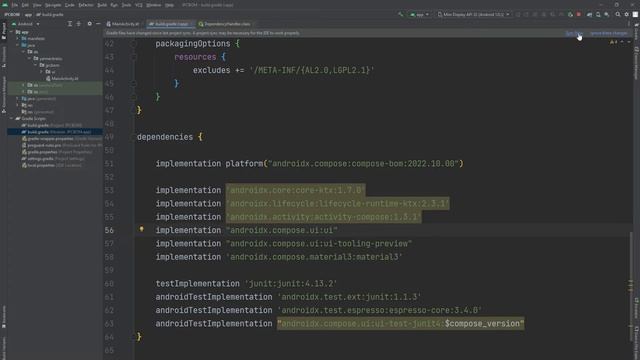The width and height of the screenshot is (640, 360).
Task: Click the debug bug icon in toolbar
Action: pyautogui.click(x=570, y=14)
